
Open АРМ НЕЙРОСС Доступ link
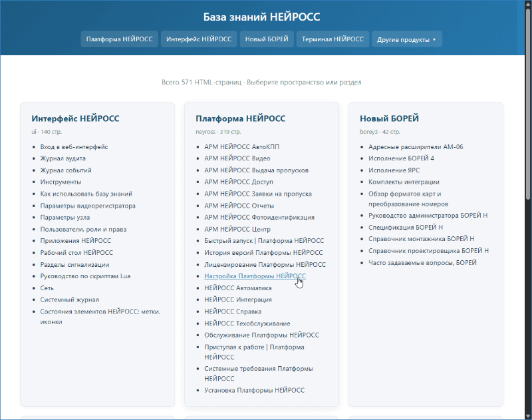239,182
